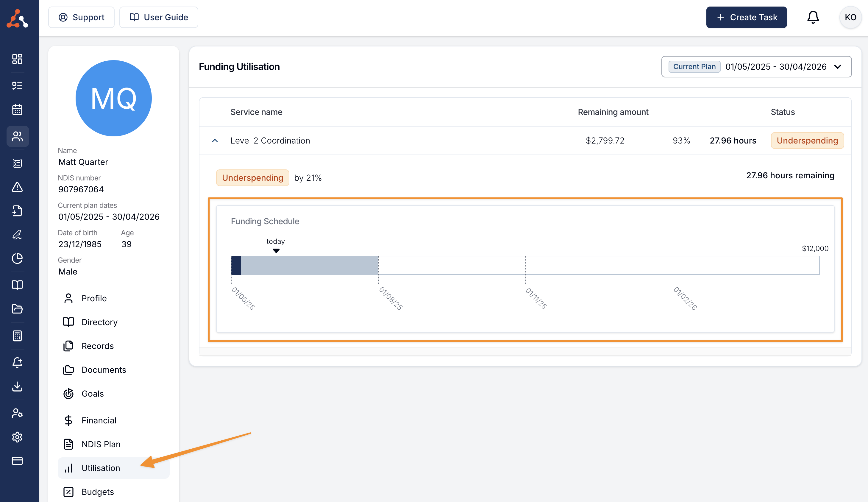Screen dimensions: 868x502
Task: Collapse the Level 2 Coordination row
Action: coord(215,141)
